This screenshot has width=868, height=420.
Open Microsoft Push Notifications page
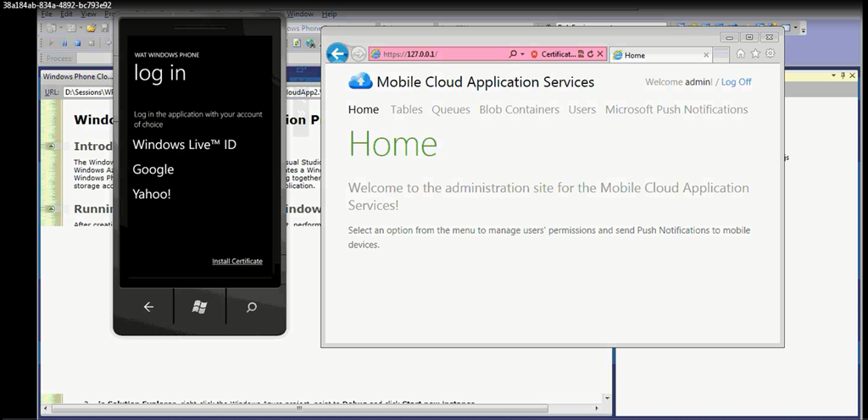[x=676, y=109]
